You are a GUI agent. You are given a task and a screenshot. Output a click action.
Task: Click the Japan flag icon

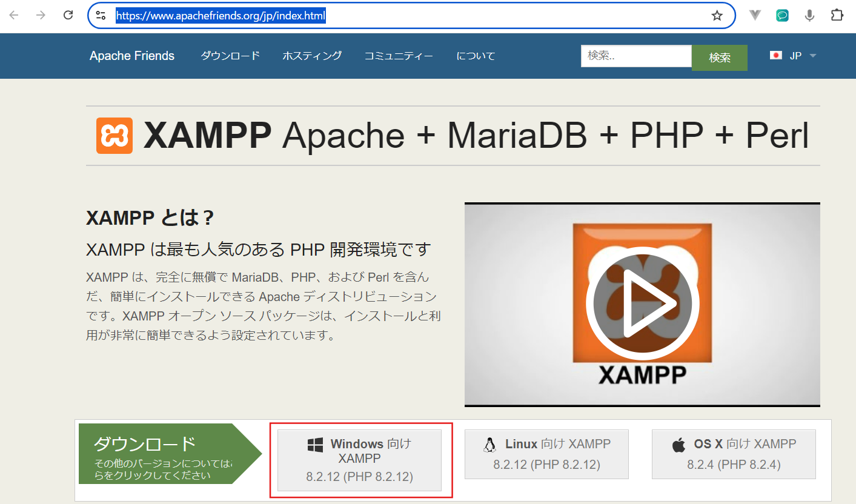point(775,55)
